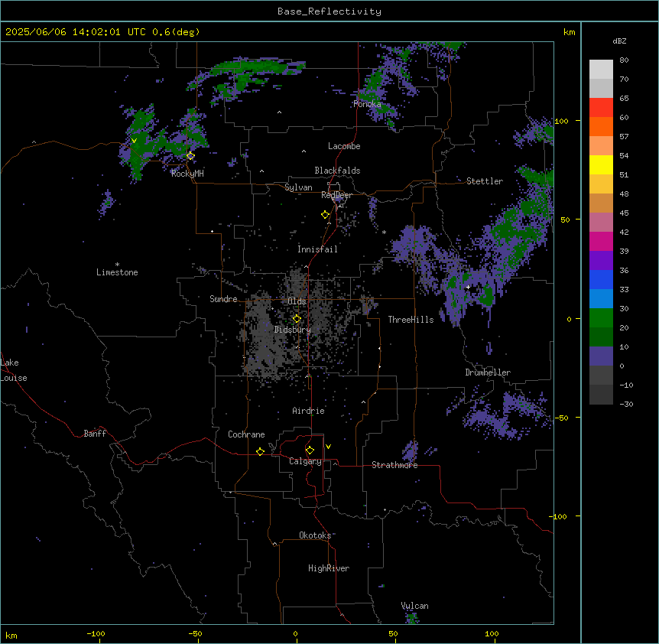Select the purple 36-39 dBZ legend swatch

pyautogui.click(x=601, y=260)
